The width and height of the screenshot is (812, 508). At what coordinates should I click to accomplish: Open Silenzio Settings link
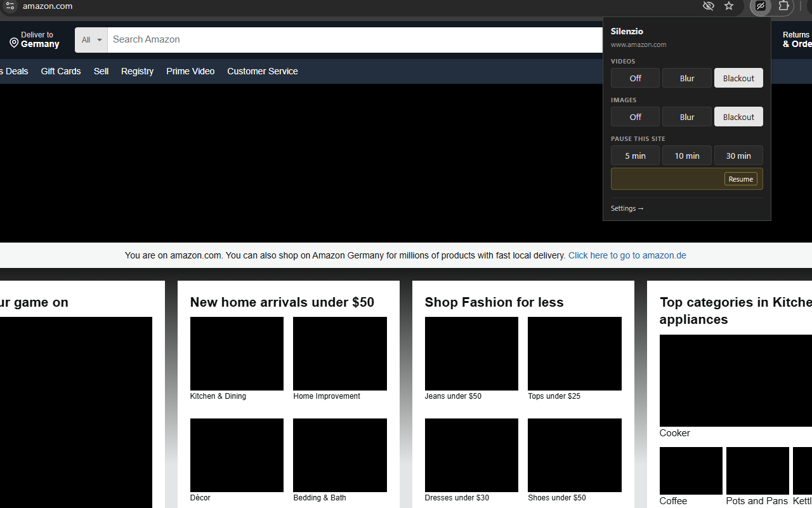tap(627, 208)
